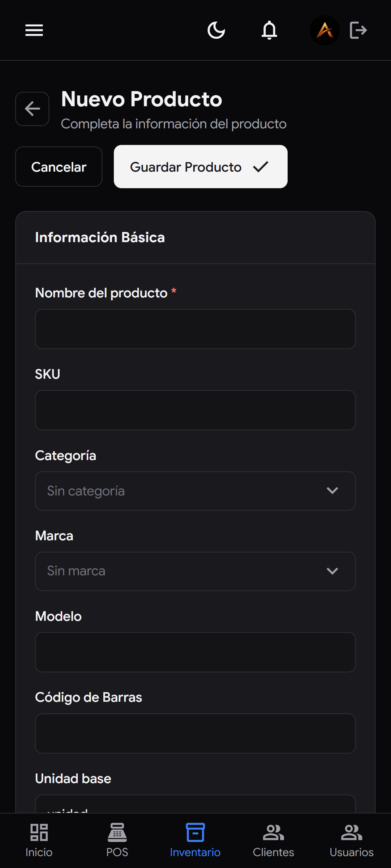Open the Categoría dropdown

(195, 491)
